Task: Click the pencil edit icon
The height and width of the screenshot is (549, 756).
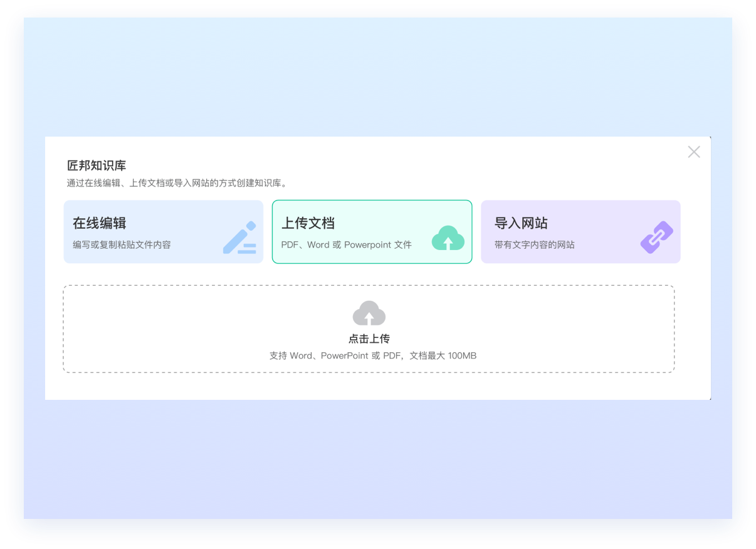Action: [x=239, y=238]
